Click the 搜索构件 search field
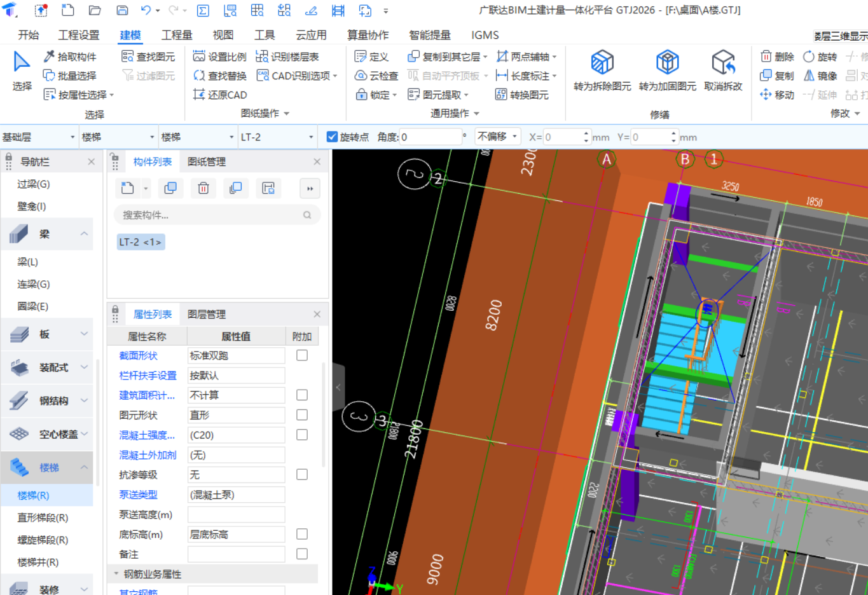The height and width of the screenshot is (595, 868). [x=210, y=215]
